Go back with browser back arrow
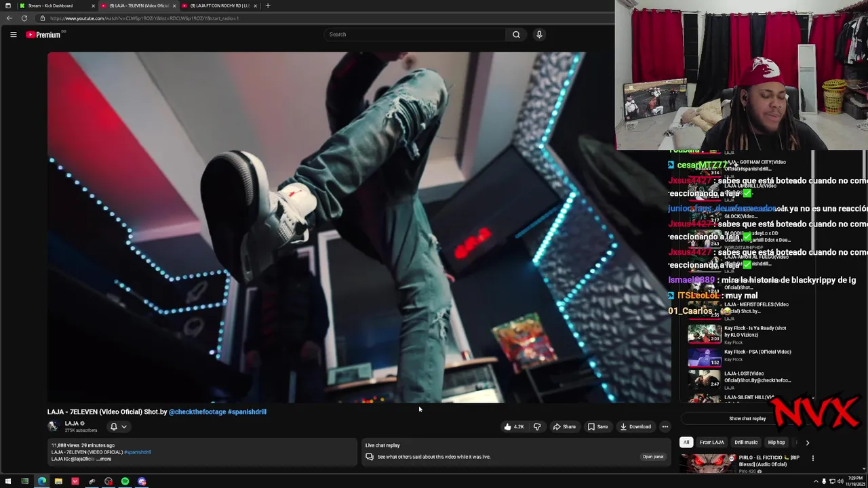 click(9, 18)
